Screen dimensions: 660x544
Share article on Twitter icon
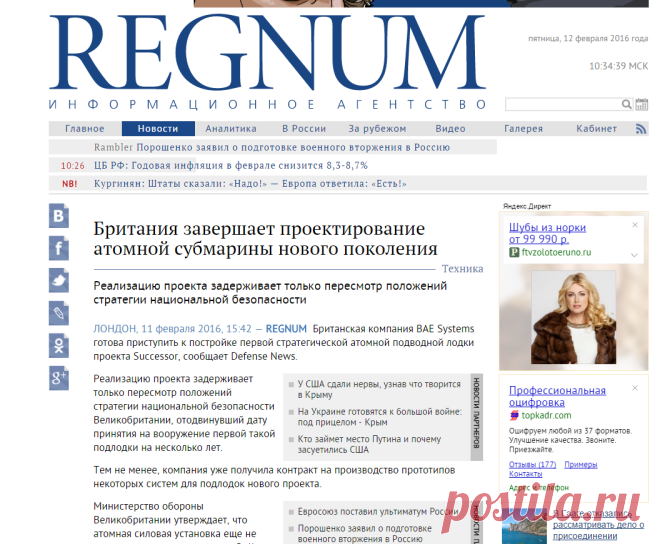[x=59, y=280]
